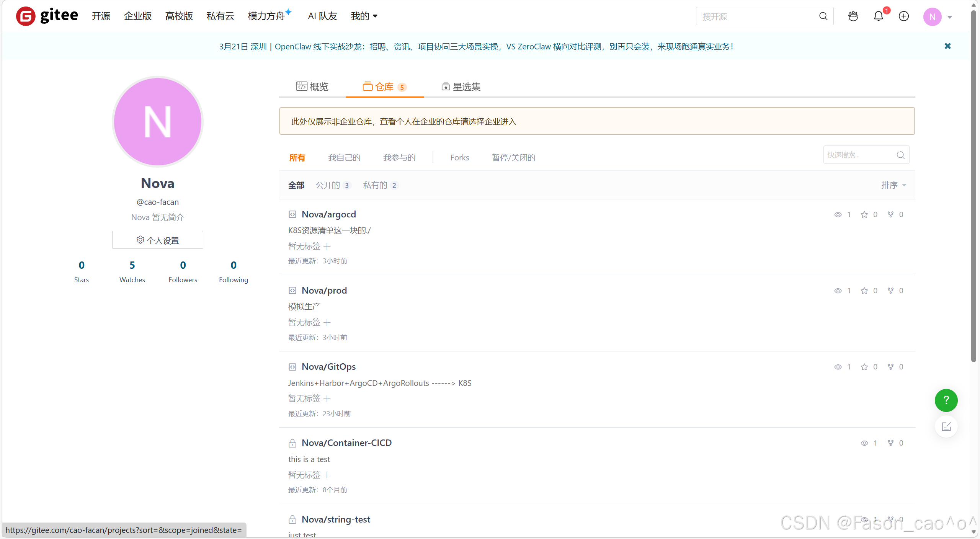Expand the user avatar account menu arrow
The width and height of the screenshot is (980, 539).
950,17
